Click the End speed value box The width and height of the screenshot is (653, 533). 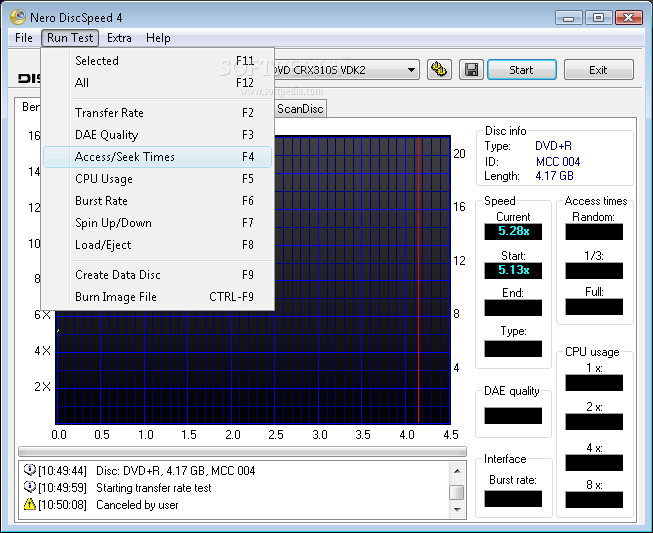click(x=513, y=308)
